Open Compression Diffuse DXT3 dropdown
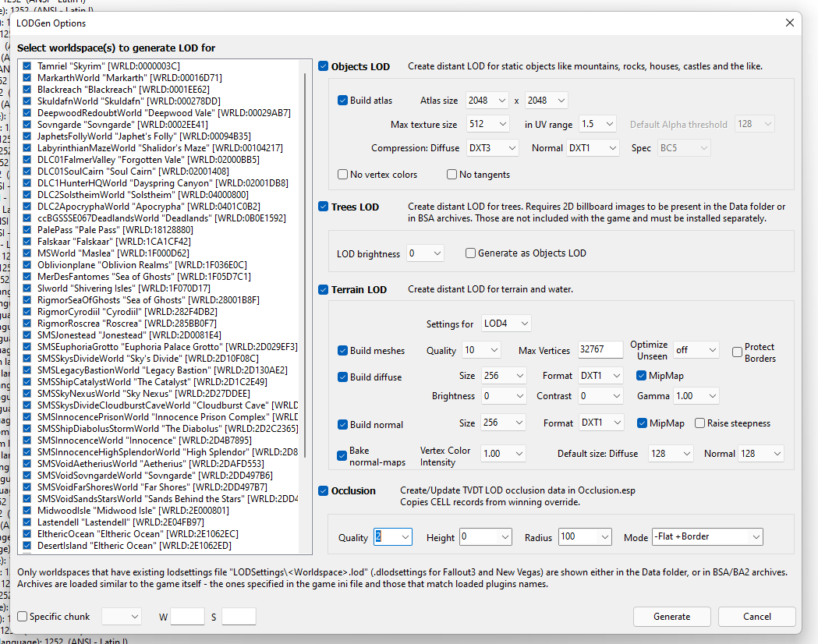Screen dimensions: 818x644 493,148
